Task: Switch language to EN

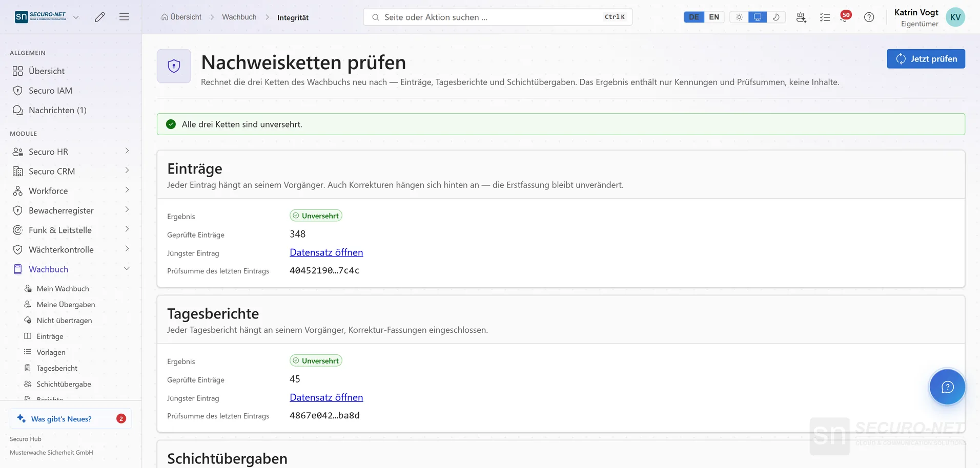Action: (x=714, y=17)
